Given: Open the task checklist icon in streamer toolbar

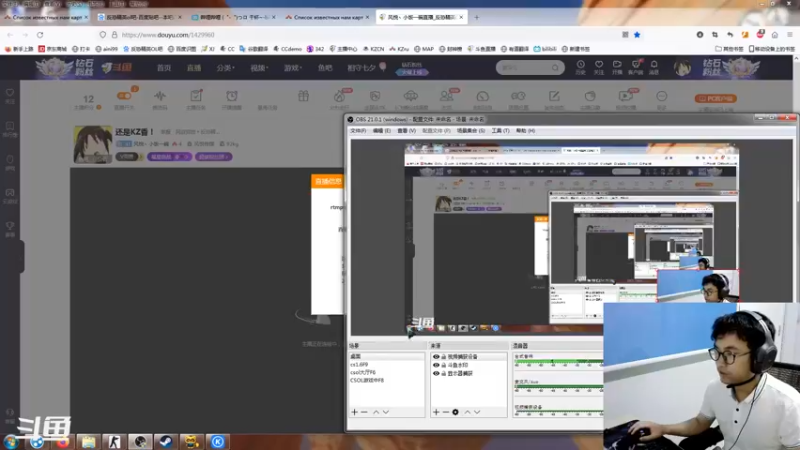Looking at the screenshot, I should click(x=196, y=98).
